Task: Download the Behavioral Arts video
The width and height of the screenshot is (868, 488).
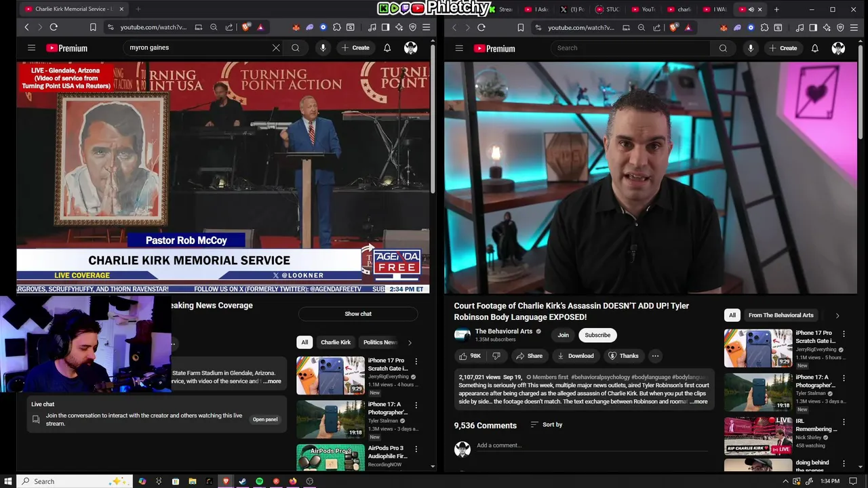Action: [575, 356]
